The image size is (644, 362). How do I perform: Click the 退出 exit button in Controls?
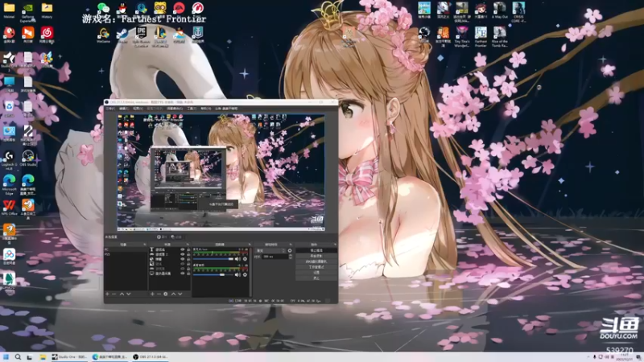316,278
